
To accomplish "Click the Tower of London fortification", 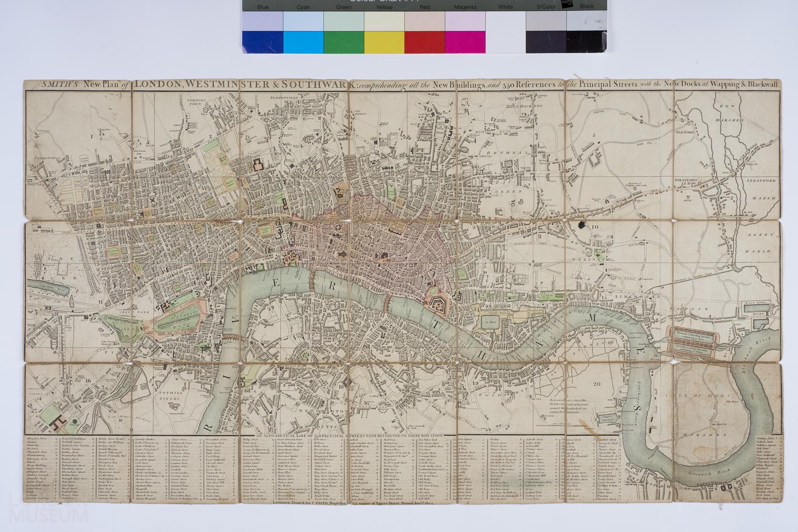I will (437, 305).
